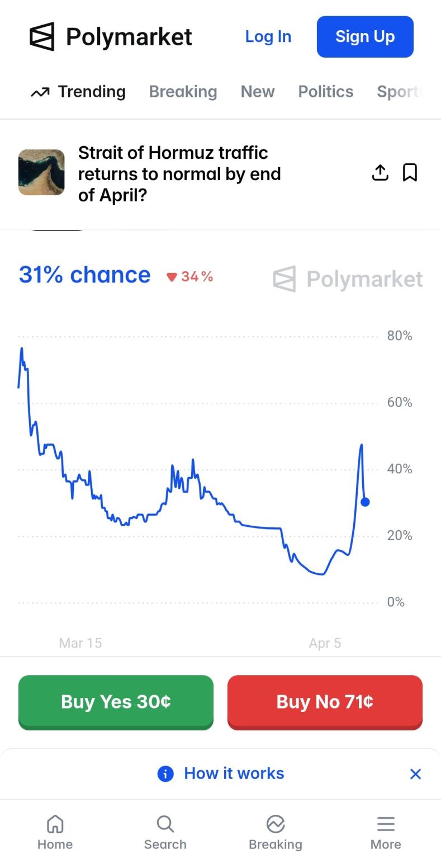Dismiss the How it works banner
Viewport: 441px width, 868px height.
coord(415,773)
